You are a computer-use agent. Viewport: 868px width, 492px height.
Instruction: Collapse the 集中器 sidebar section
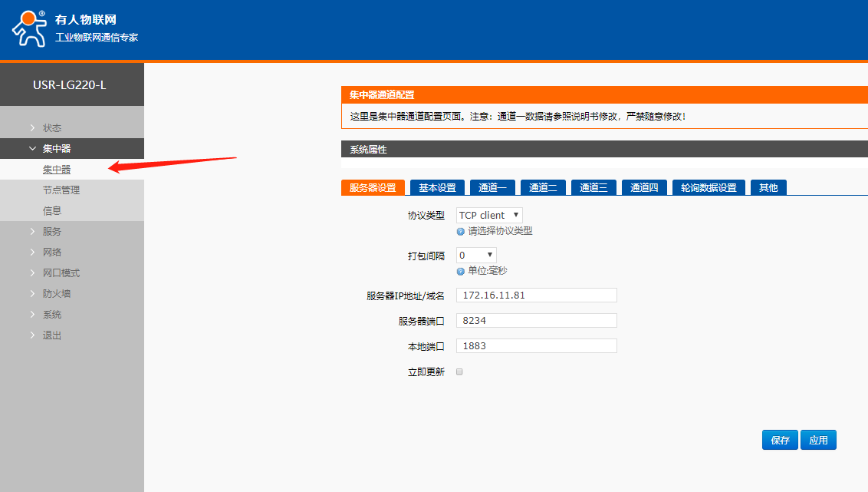click(x=57, y=149)
